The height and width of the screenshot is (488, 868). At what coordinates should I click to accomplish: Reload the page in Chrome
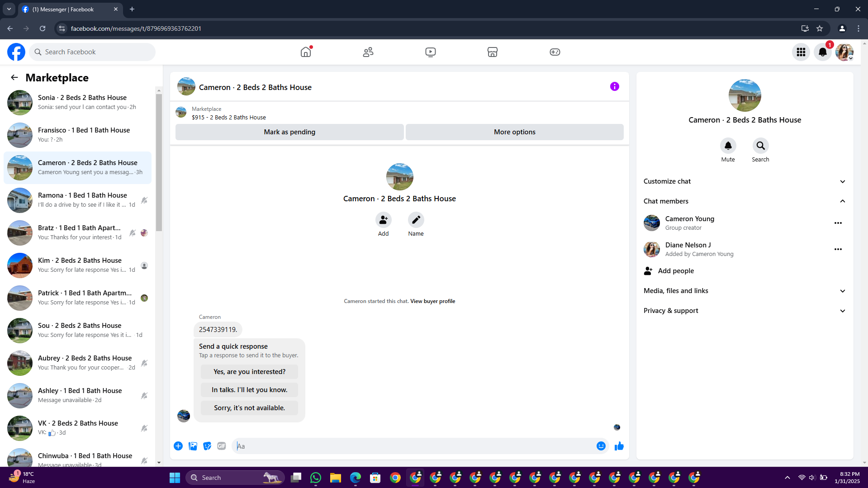point(43,28)
